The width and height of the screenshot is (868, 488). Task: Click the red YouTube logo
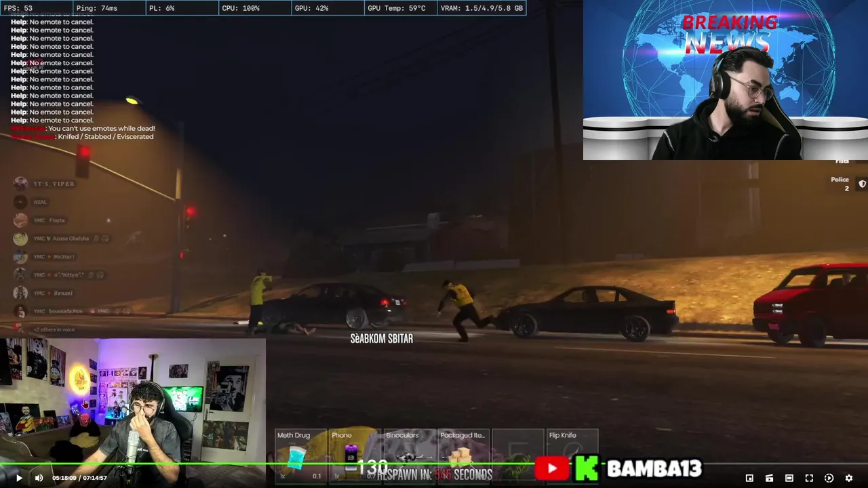[552, 468]
